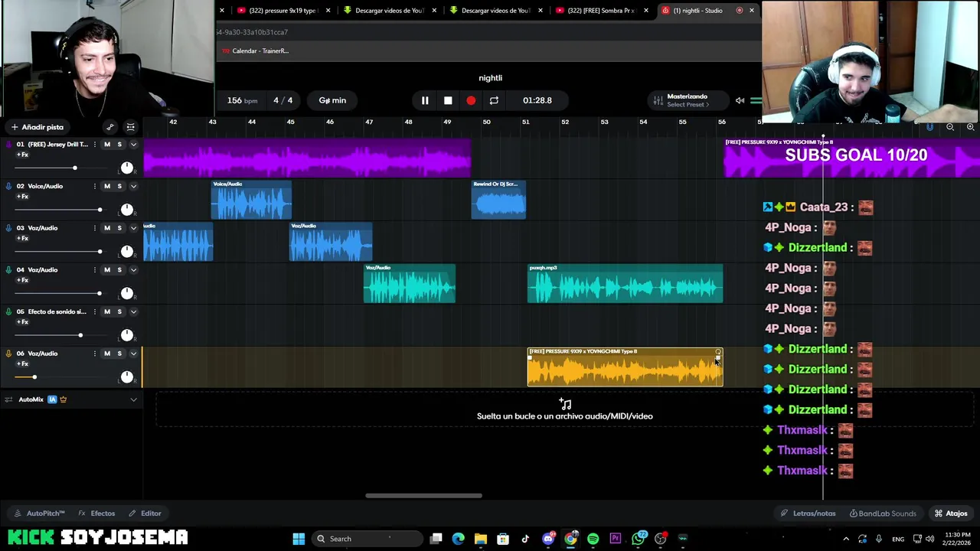
Task: Edit the 156 bpm tempo value
Action: coord(242,100)
